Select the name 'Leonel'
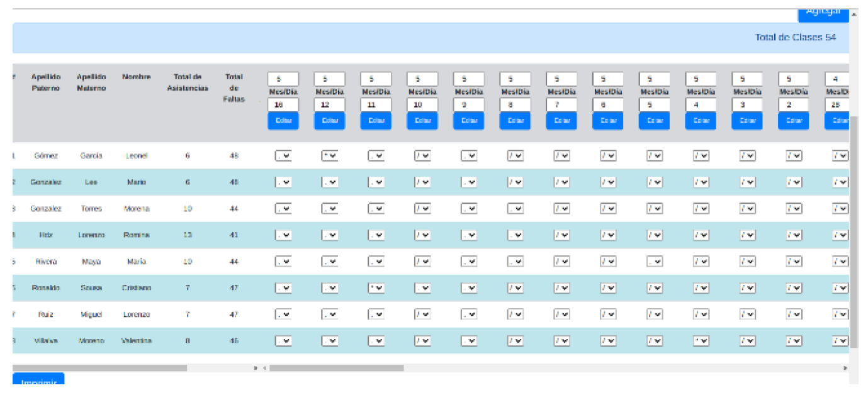 tap(137, 156)
